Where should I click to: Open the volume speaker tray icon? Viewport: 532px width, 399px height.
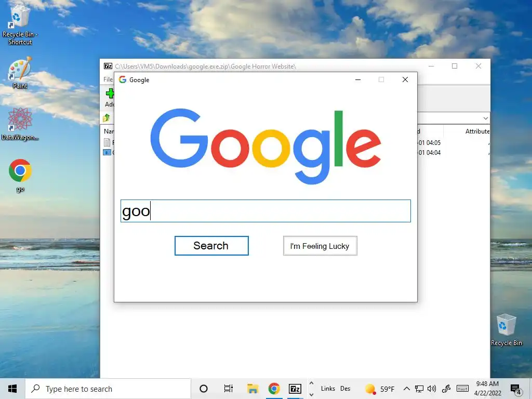click(x=432, y=389)
